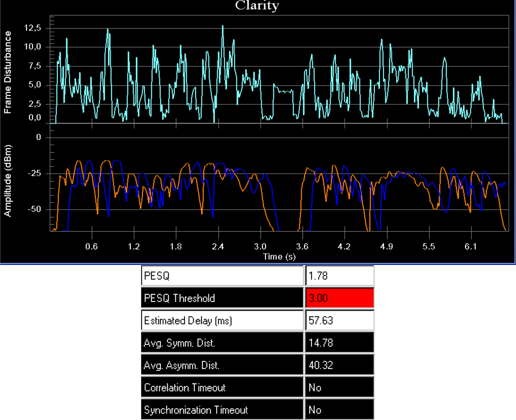This screenshot has height=420, width=516.
Task: Click the red 3.00 threshold cell
Action: 340,298
